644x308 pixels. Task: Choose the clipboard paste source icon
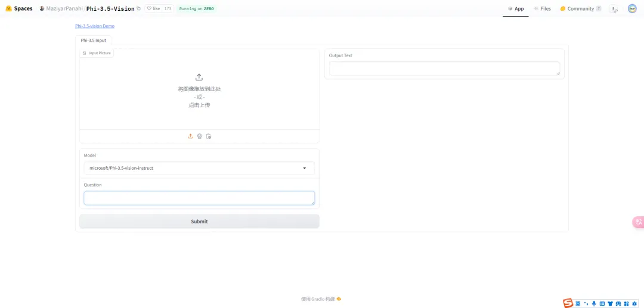(x=209, y=136)
